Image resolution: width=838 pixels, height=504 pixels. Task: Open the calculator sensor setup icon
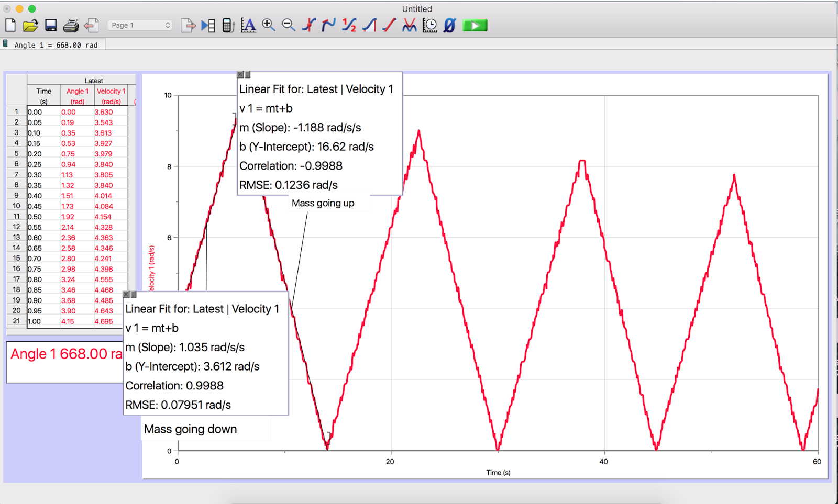(228, 25)
